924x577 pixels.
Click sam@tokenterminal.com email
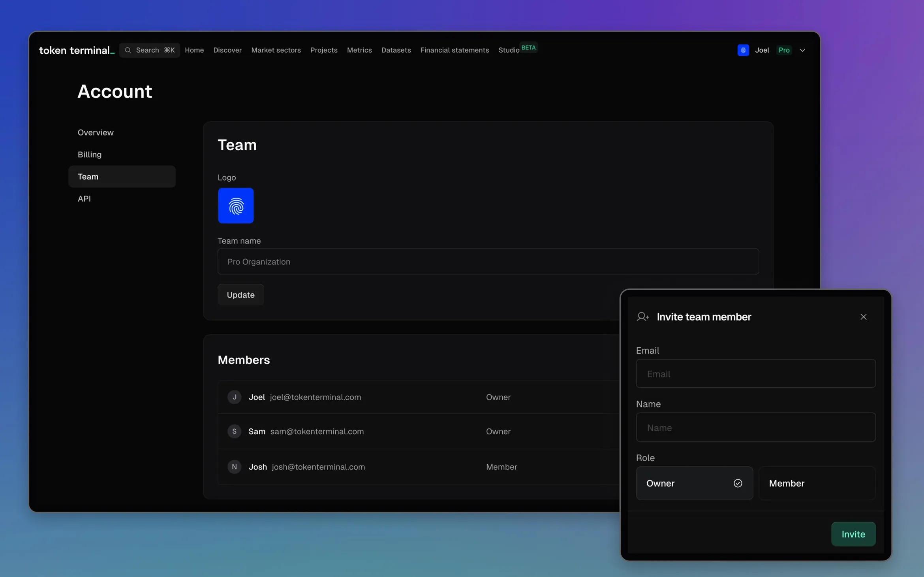click(317, 431)
